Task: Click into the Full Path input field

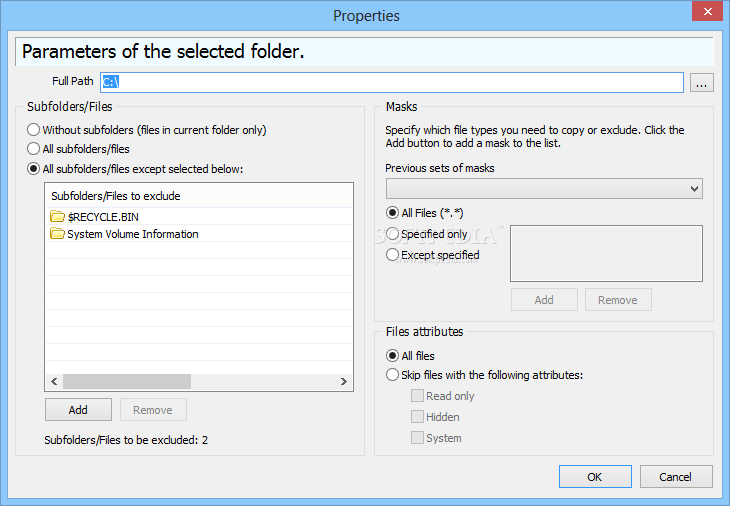Action: (x=392, y=82)
